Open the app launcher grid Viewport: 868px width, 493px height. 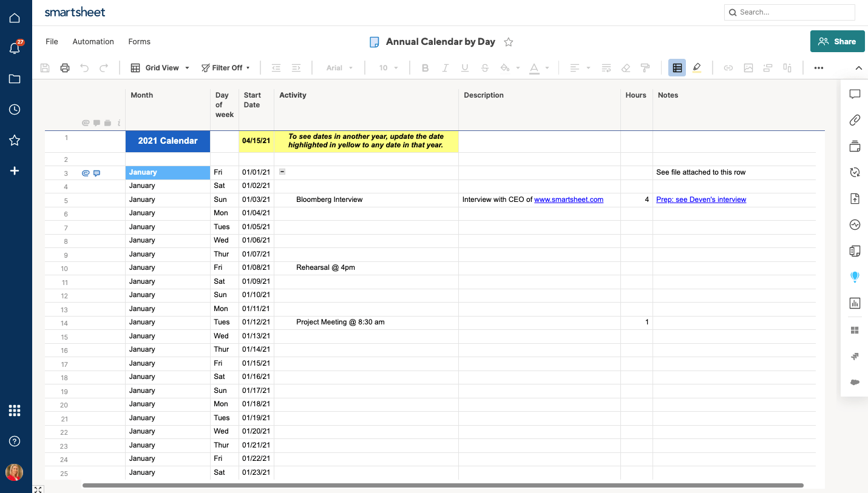tap(15, 411)
